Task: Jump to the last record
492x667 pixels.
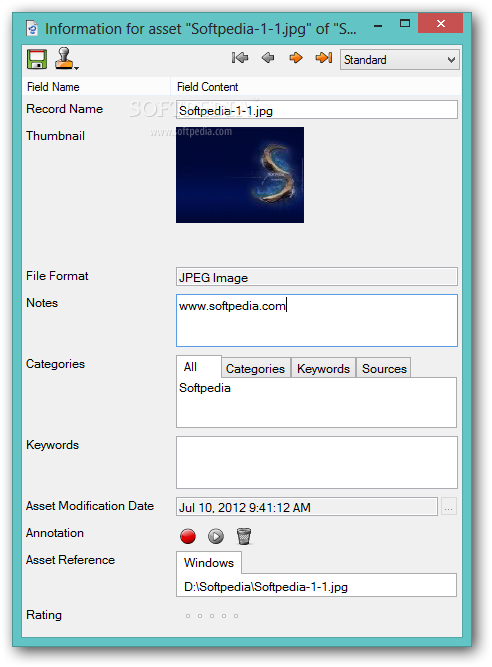Action: pyautogui.click(x=324, y=57)
